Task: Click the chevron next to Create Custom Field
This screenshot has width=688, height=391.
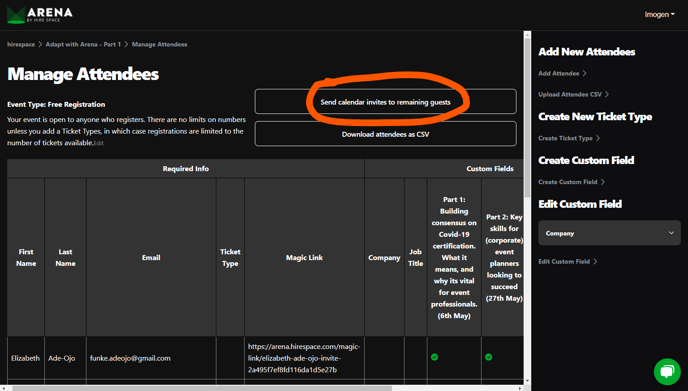Action: point(603,182)
